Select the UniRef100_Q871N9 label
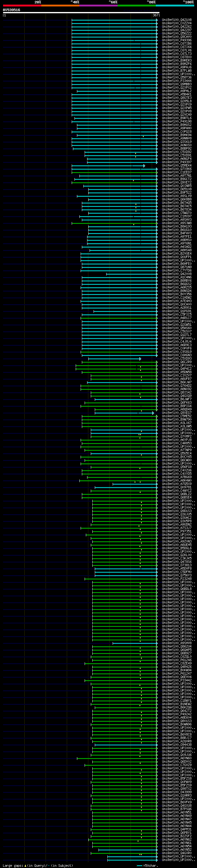 177,267
